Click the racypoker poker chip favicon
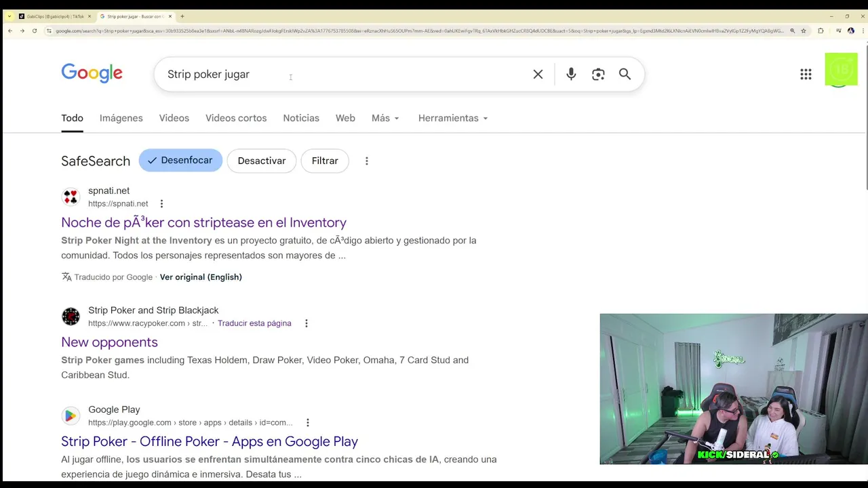 click(71, 317)
